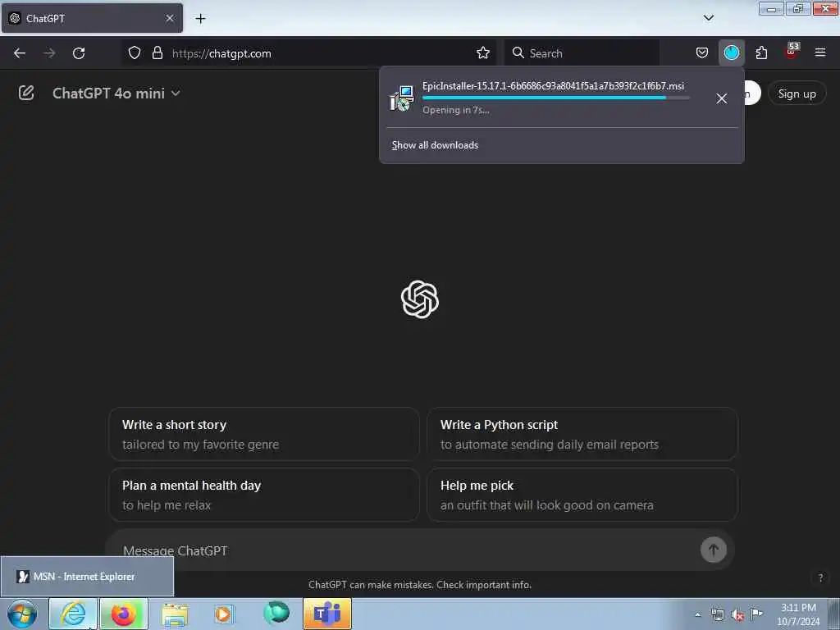Choose the Plan a mental health day suggestion
The height and width of the screenshot is (630, 840).
(x=264, y=495)
